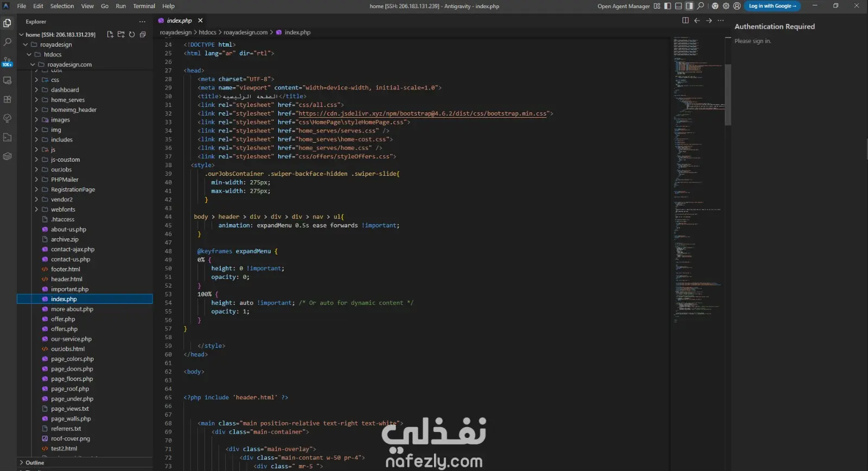The image size is (868, 471).
Task: Click inside the code minimap
Action: 698,179
